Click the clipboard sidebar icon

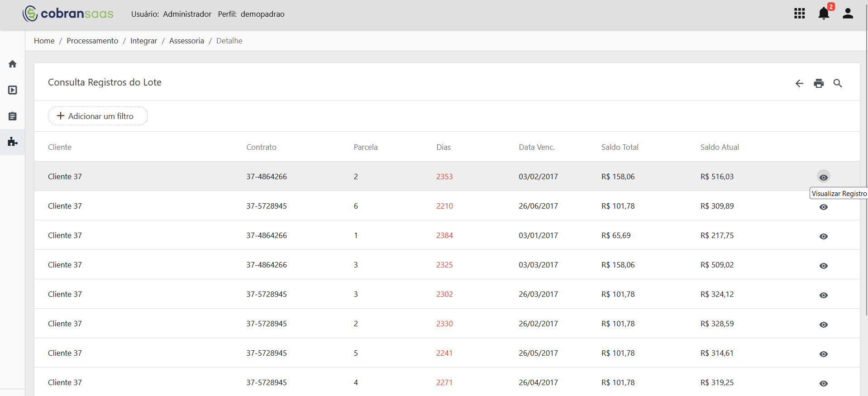pos(13,116)
